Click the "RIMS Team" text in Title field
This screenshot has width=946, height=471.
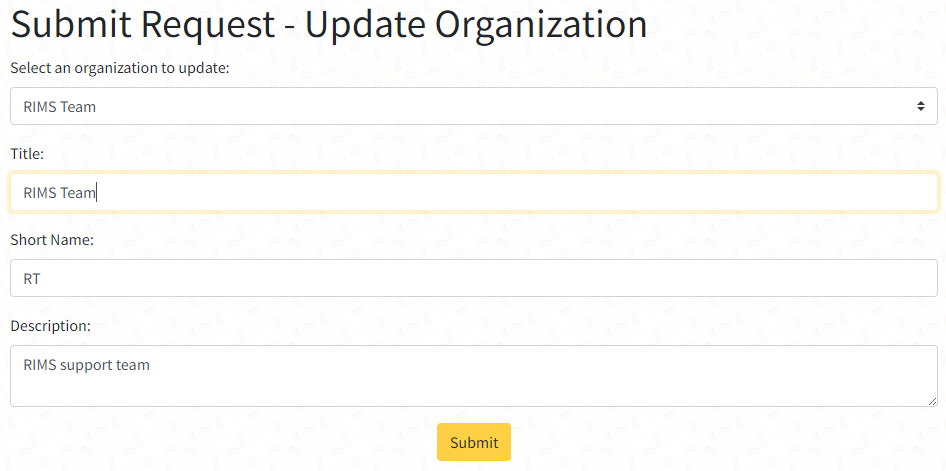58,193
